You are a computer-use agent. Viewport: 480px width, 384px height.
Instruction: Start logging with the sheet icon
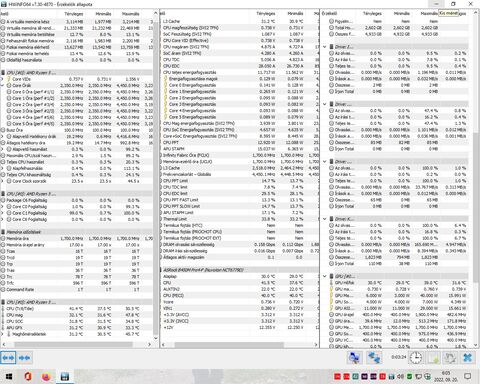coord(433,358)
